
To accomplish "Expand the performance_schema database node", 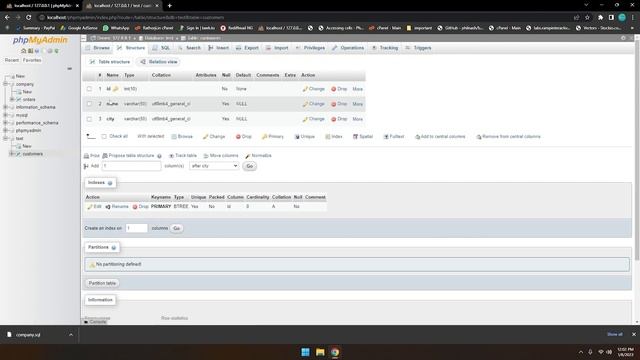I will pos(6,123).
